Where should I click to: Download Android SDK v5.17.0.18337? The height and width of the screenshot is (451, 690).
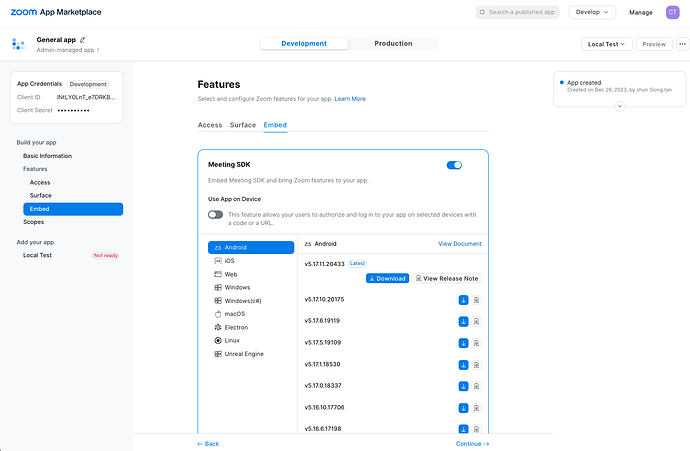pyautogui.click(x=463, y=386)
